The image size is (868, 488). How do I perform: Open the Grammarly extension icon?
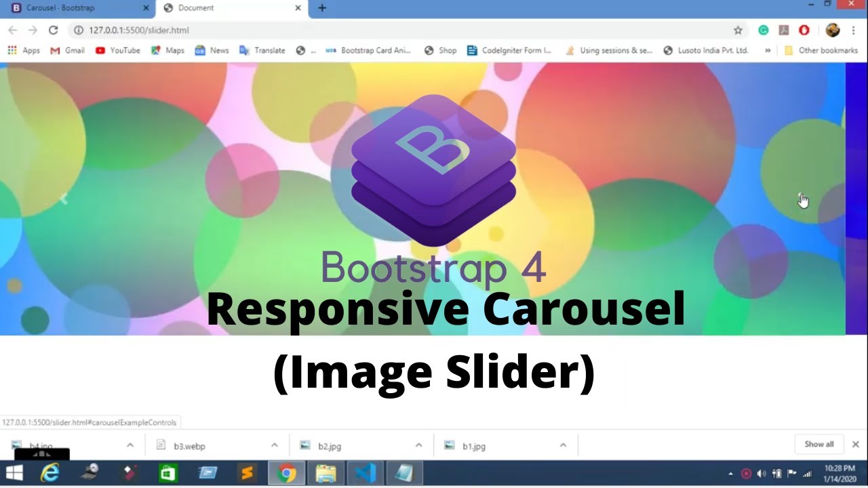point(764,30)
